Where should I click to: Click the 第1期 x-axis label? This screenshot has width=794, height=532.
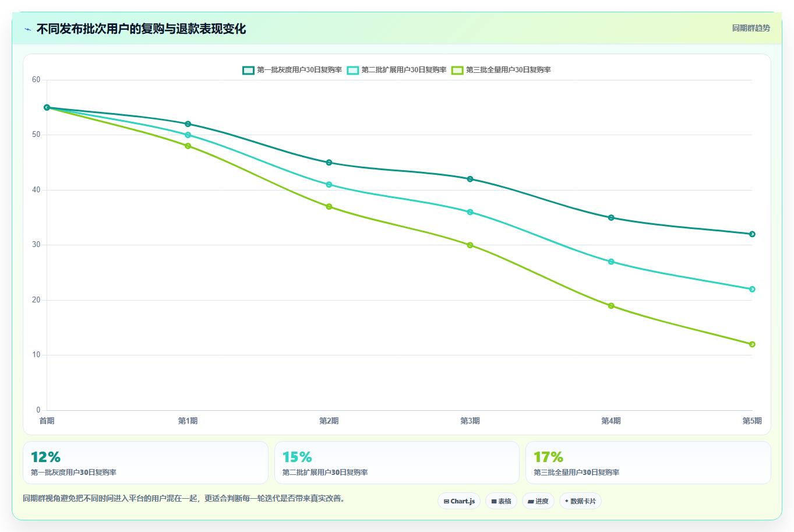point(188,421)
